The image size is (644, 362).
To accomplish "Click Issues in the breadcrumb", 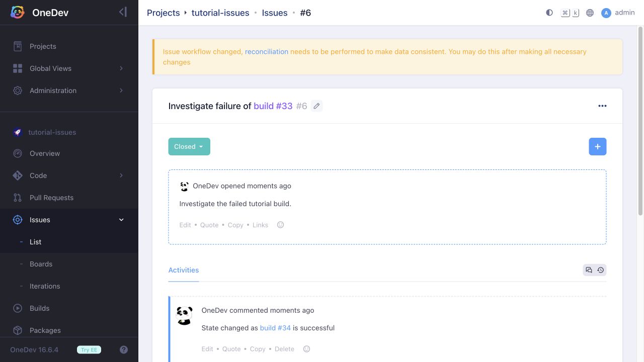I will (275, 13).
